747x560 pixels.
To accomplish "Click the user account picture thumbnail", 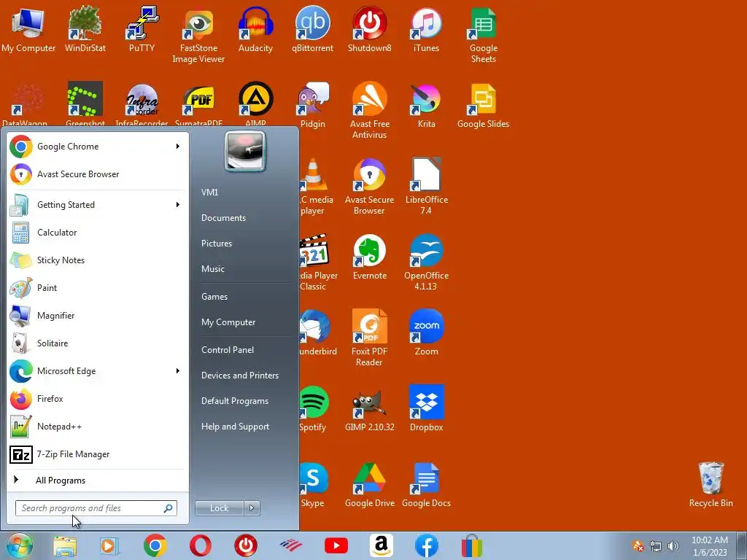I will pos(245,152).
